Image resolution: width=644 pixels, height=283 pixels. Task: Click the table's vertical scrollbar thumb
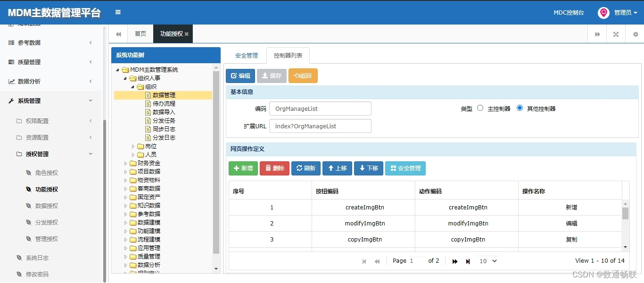[x=626, y=214]
